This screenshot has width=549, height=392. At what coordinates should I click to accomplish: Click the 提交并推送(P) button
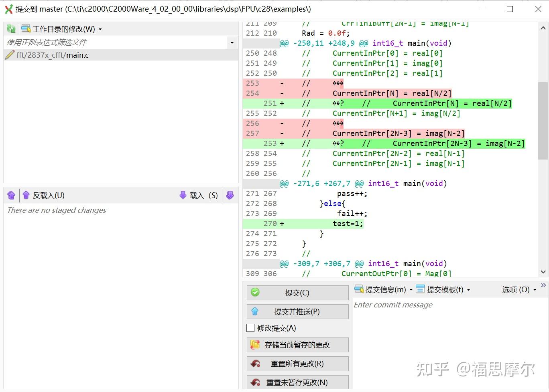297,311
